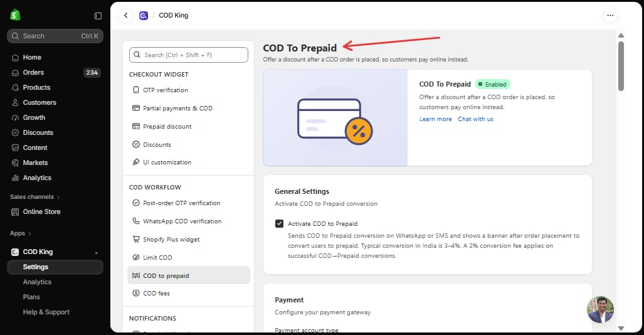
Task: Click the CHECKOUT WIDGET section label
Action: tap(159, 75)
